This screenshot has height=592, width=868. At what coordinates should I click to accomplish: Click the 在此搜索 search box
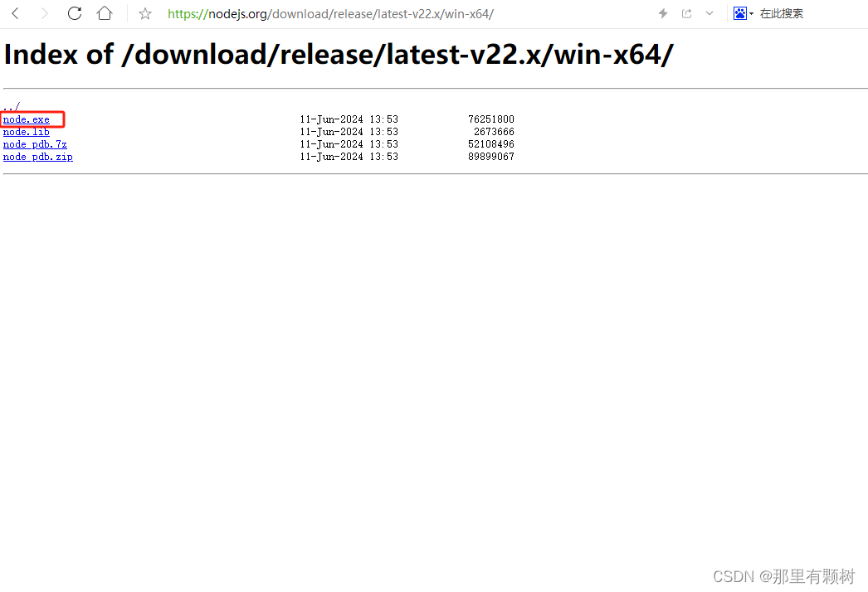point(781,13)
